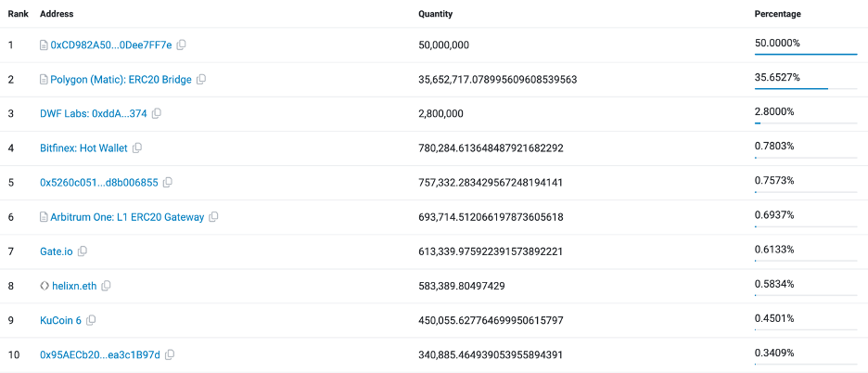Click the 50.0000% percentage bar
The width and height of the screenshot is (868, 373).
click(x=805, y=54)
